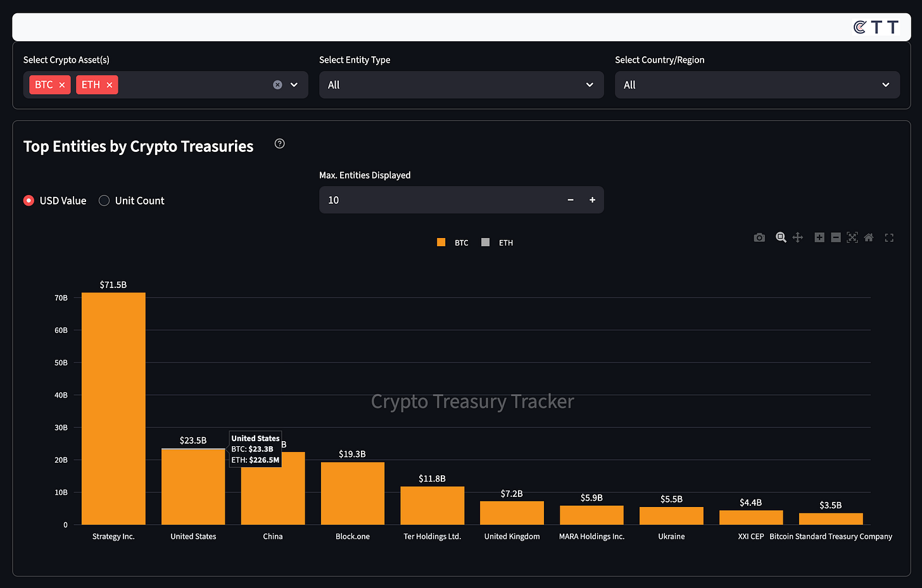Remove the ETH asset tag

click(x=110, y=84)
